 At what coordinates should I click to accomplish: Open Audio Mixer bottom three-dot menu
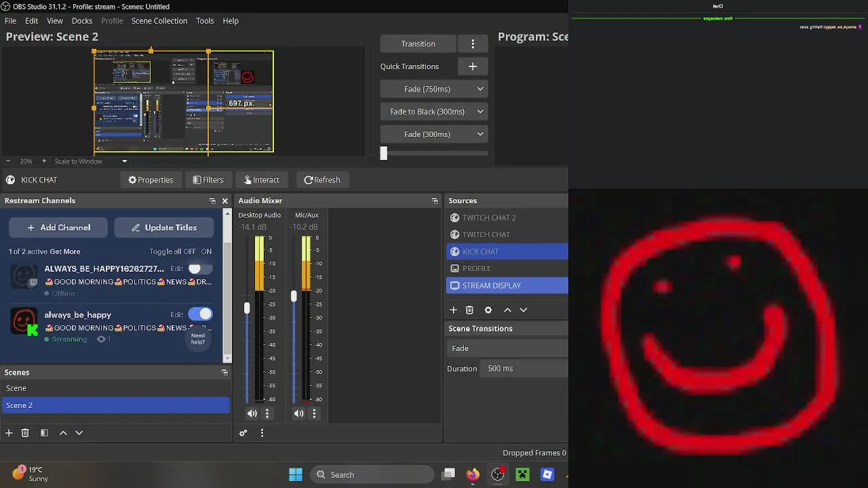click(262, 433)
